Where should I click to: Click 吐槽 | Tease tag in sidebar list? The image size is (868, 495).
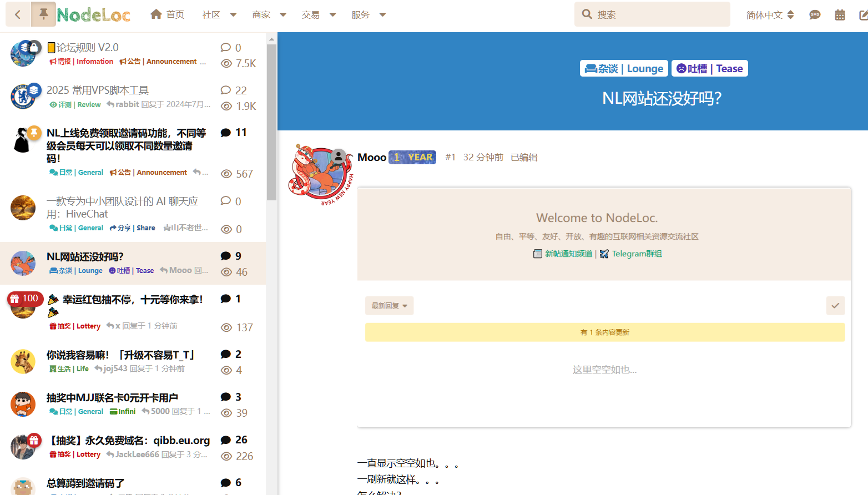click(x=132, y=271)
